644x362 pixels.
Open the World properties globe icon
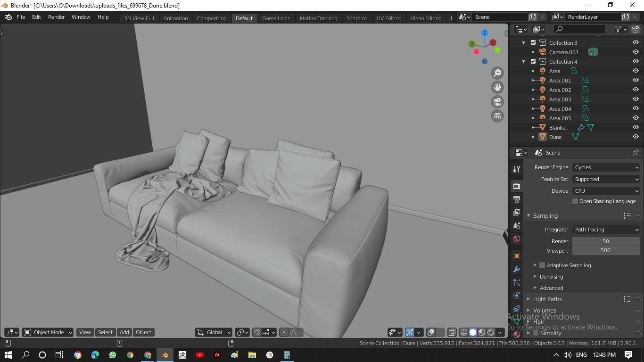[517, 239]
